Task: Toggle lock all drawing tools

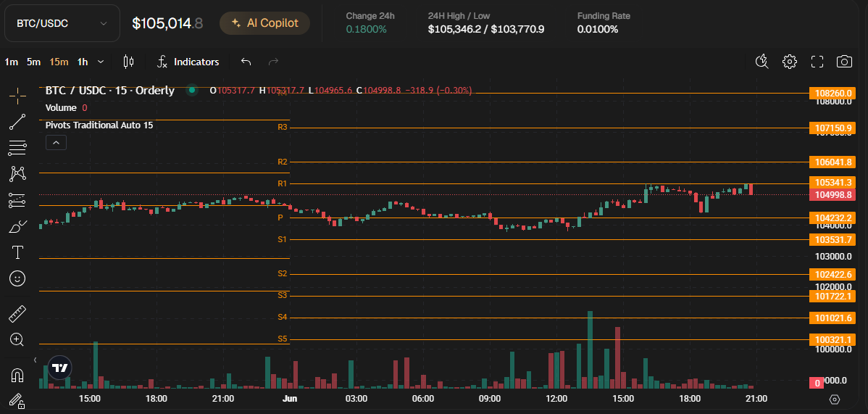Action: click(x=17, y=400)
